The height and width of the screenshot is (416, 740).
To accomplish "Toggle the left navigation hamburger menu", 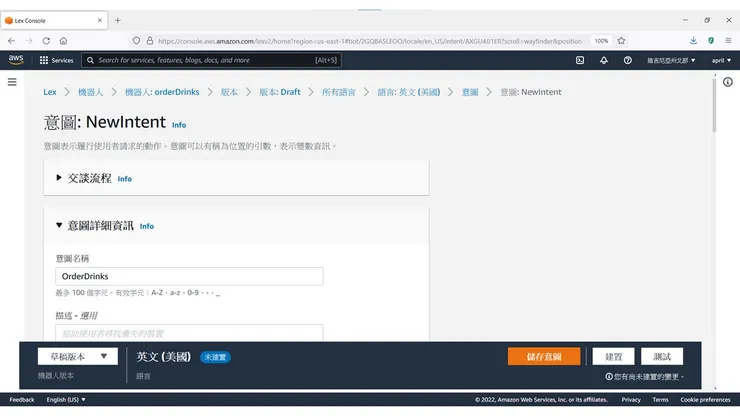I will point(12,82).
